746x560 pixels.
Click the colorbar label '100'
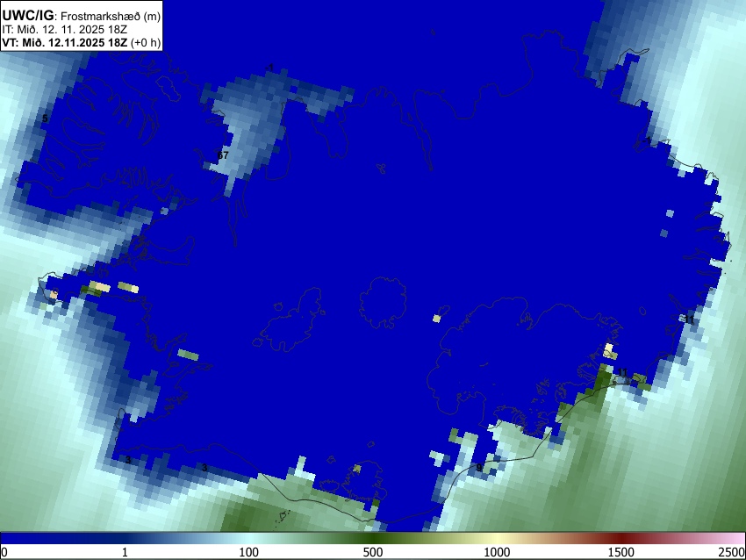(249, 552)
